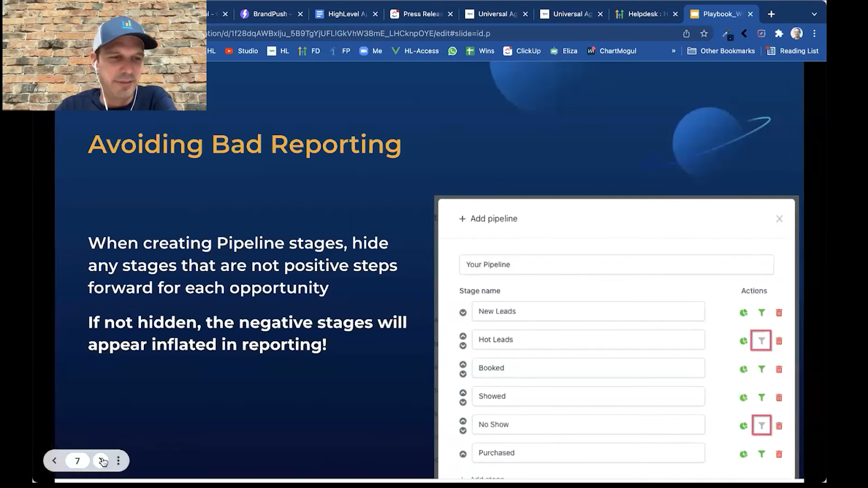Toggle the funnel visibility for No Show stage
Image resolution: width=868 pixels, height=488 pixels.
pos(761,426)
